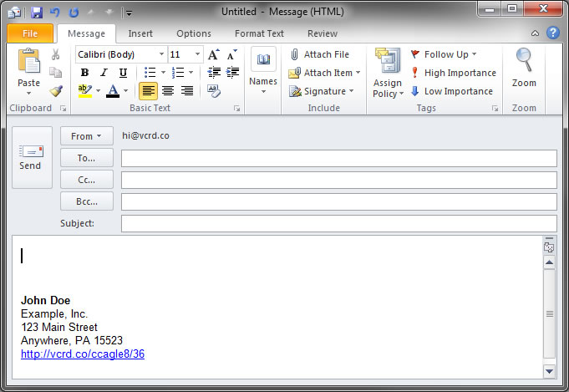Click the Help question mark icon
The height and width of the screenshot is (392, 569).
(x=552, y=33)
